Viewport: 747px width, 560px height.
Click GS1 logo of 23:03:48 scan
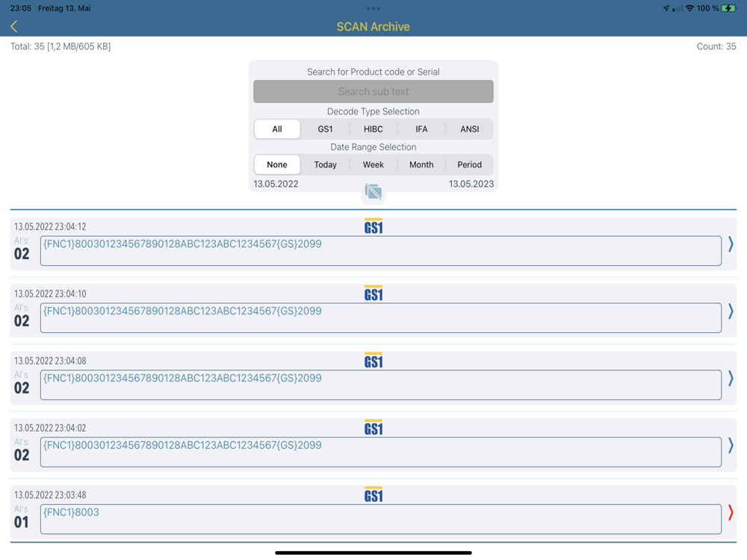pyautogui.click(x=373, y=495)
